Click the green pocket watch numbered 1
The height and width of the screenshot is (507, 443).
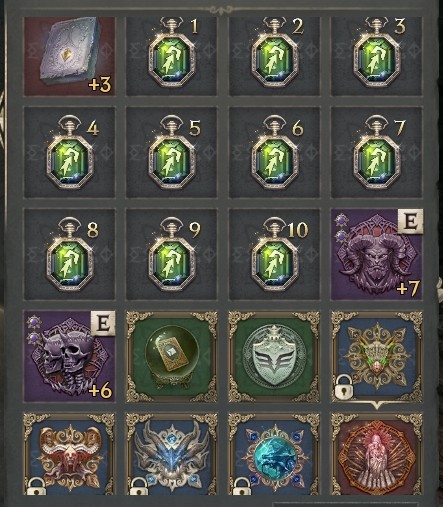pyautogui.click(x=172, y=56)
